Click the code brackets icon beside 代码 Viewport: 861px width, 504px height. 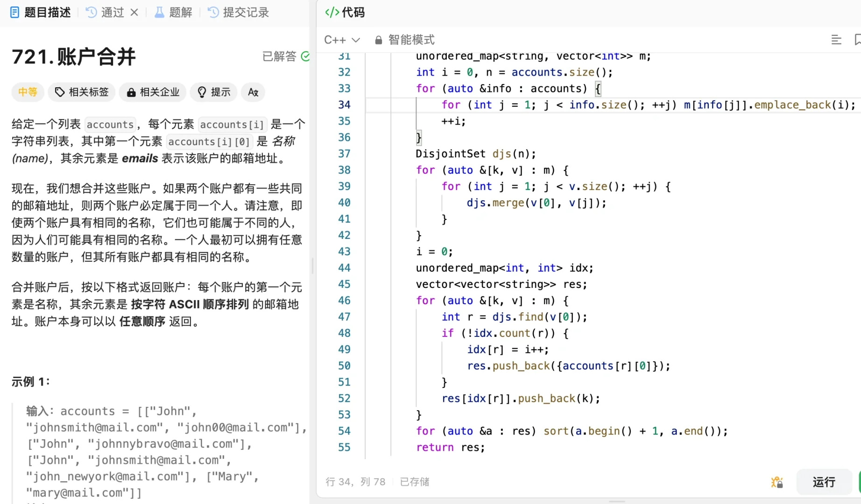point(332,13)
